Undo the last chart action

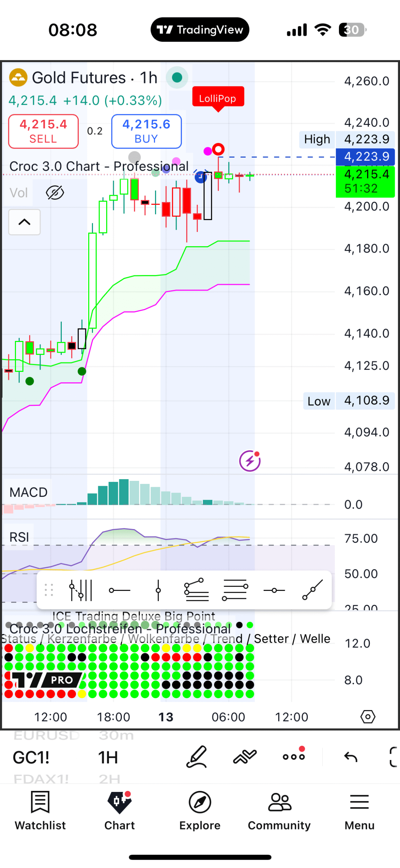tap(350, 757)
